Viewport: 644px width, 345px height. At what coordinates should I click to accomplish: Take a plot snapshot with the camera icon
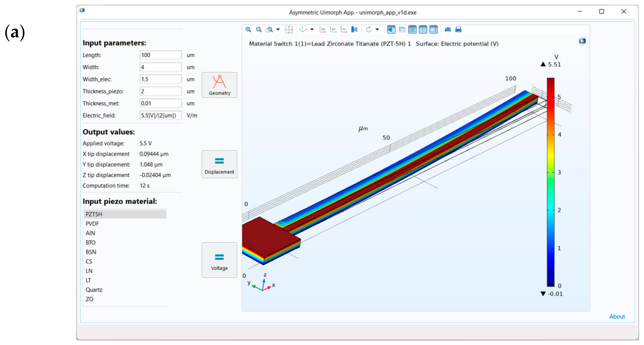[448, 29]
